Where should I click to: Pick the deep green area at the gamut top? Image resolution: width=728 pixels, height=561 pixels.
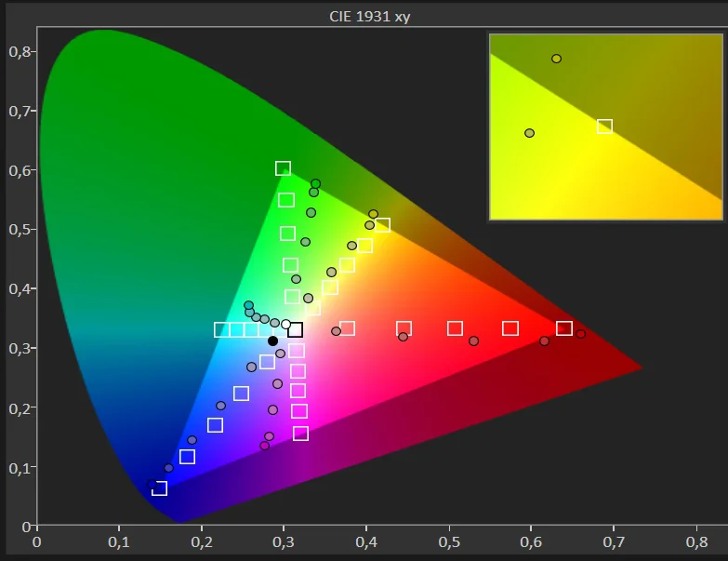point(102,74)
